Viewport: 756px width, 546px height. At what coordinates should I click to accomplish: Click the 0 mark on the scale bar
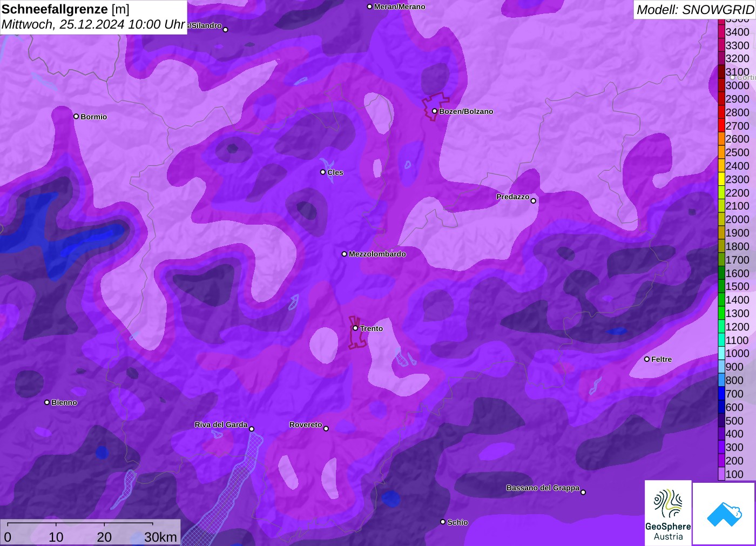[x=8, y=537]
